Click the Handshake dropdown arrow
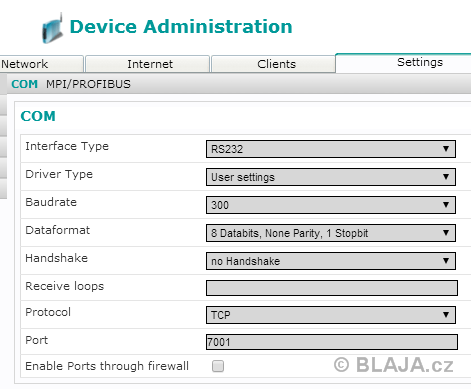 point(446,261)
